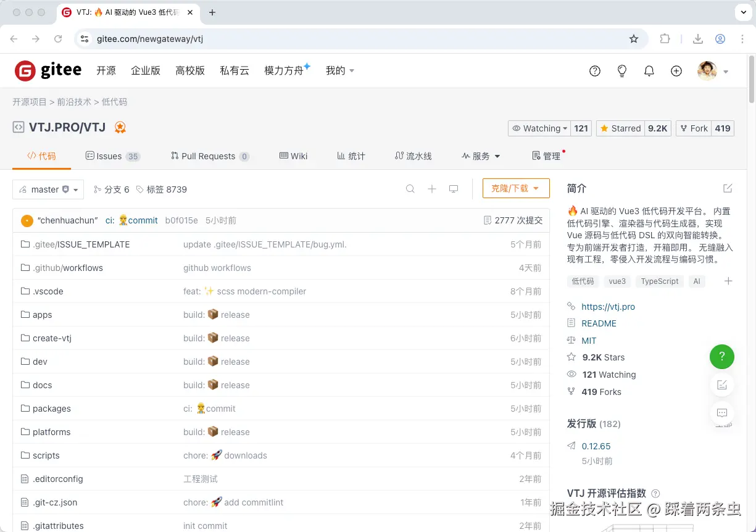Open the VTJ open-source index help icon

[x=655, y=493]
